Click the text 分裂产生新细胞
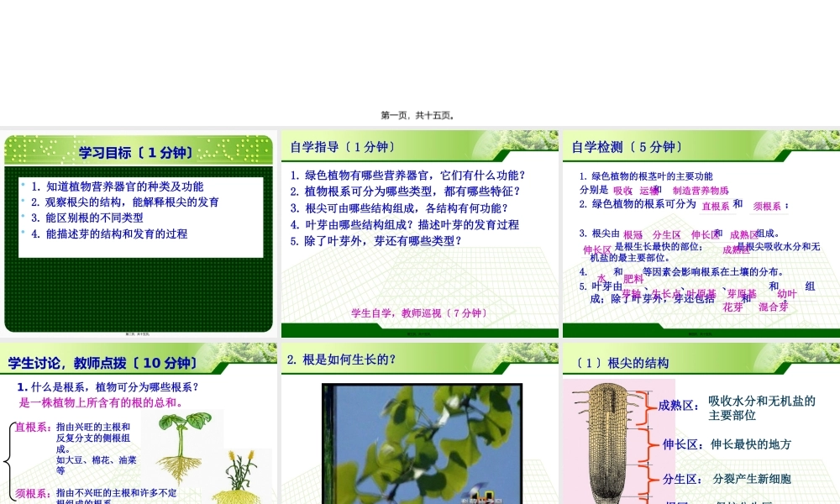 click(752, 479)
